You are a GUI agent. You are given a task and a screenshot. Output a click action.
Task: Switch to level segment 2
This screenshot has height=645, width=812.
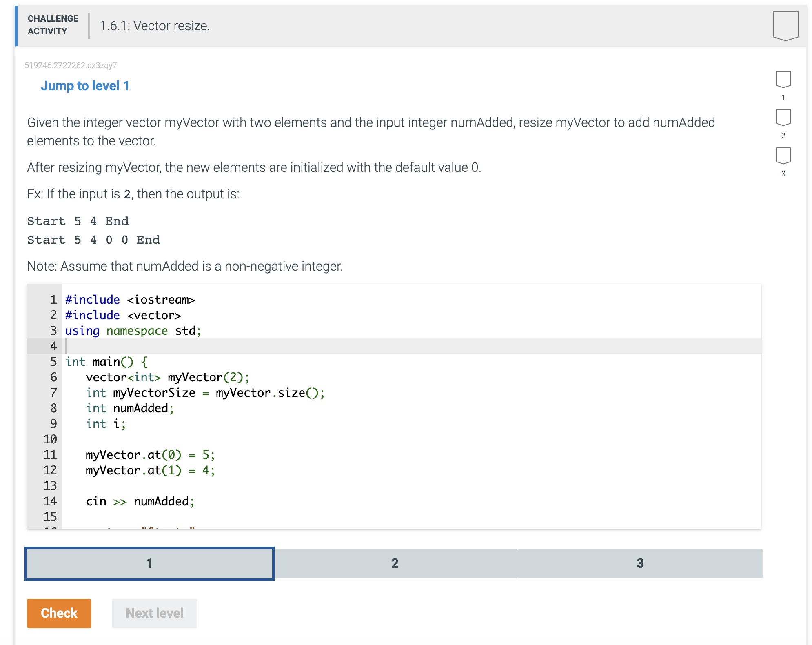click(395, 564)
